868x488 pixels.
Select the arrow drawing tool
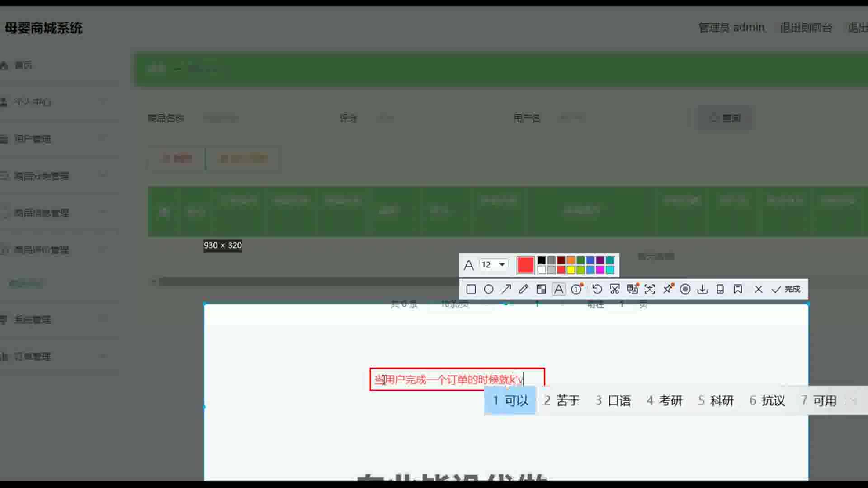(506, 289)
